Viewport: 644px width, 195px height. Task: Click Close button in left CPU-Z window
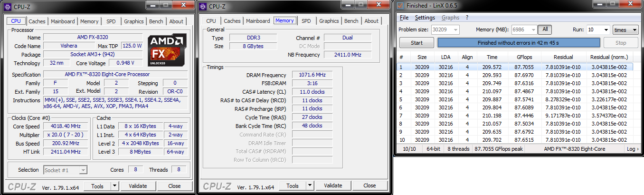click(x=174, y=186)
